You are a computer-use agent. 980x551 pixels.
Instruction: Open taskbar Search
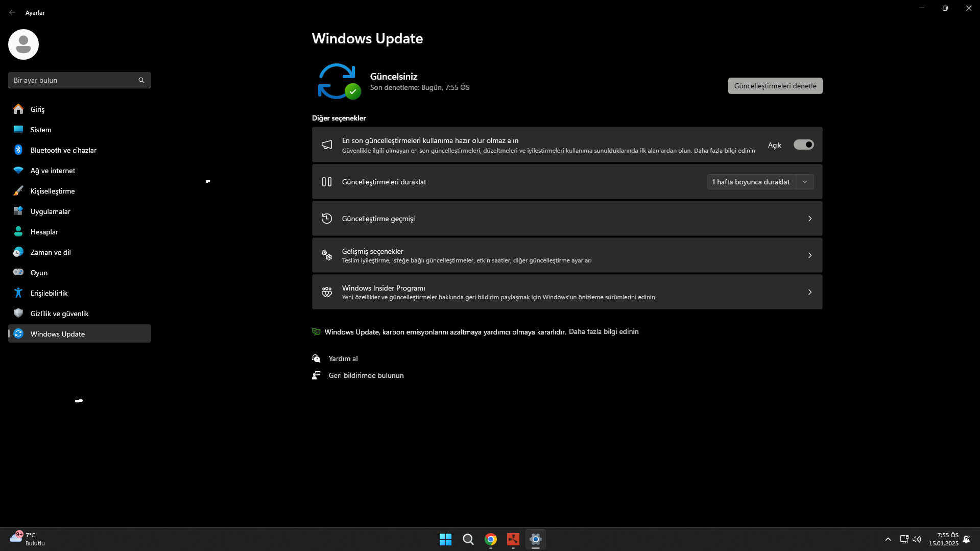click(x=468, y=539)
